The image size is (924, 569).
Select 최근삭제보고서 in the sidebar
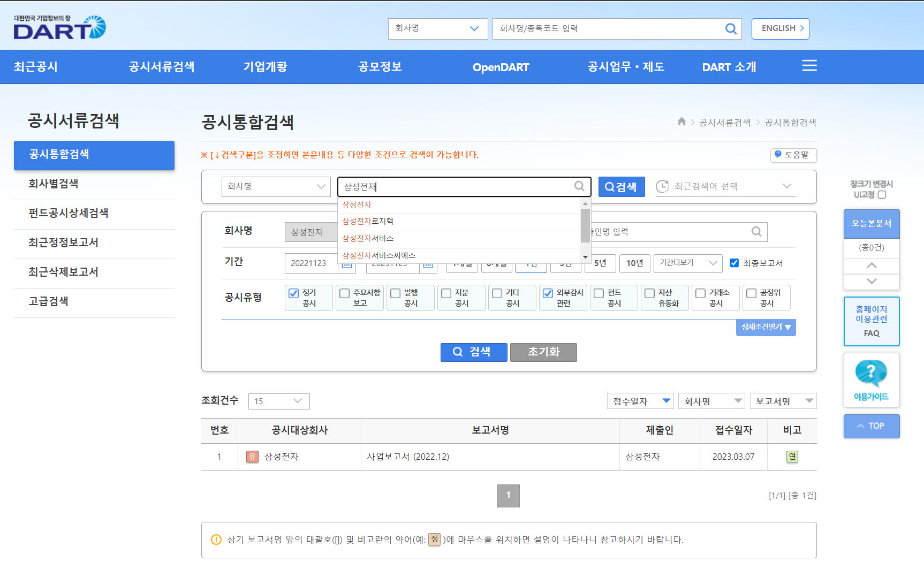(x=94, y=272)
